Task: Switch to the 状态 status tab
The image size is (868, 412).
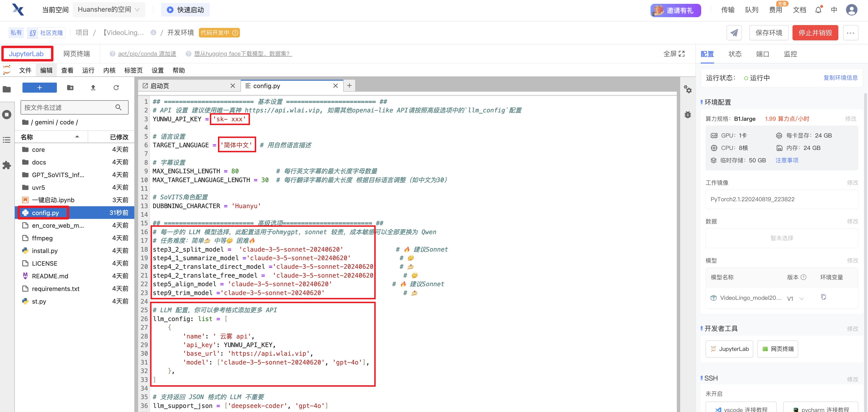Action: coord(735,54)
